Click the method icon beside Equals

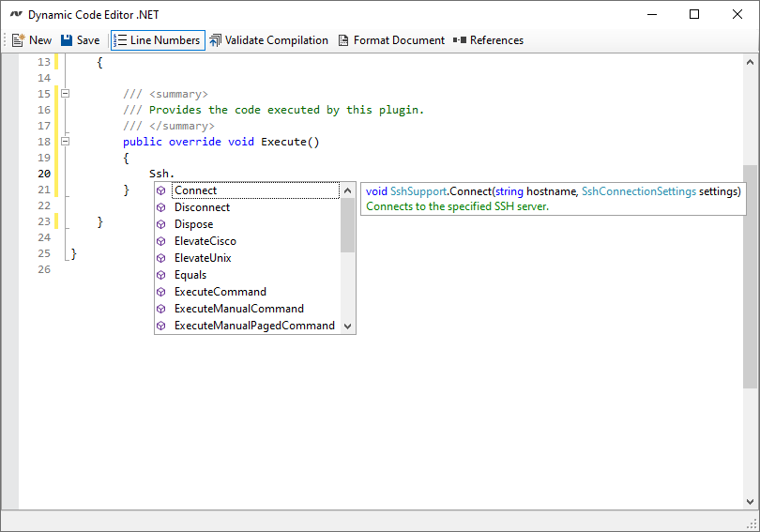pos(161,276)
